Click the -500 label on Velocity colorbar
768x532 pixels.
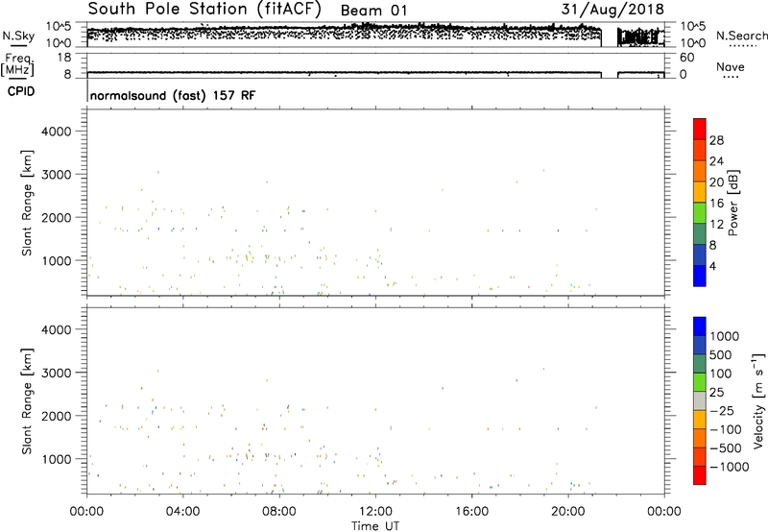[726, 447]
